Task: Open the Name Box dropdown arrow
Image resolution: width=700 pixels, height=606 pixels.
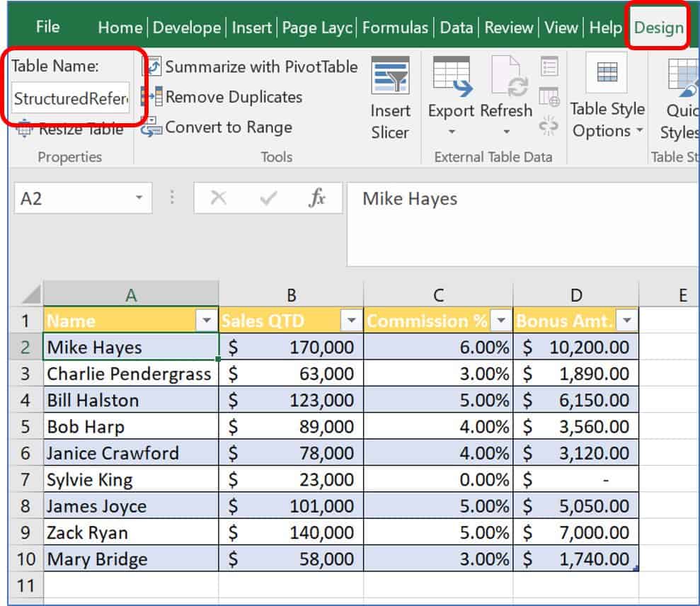Action: point(139,199)
